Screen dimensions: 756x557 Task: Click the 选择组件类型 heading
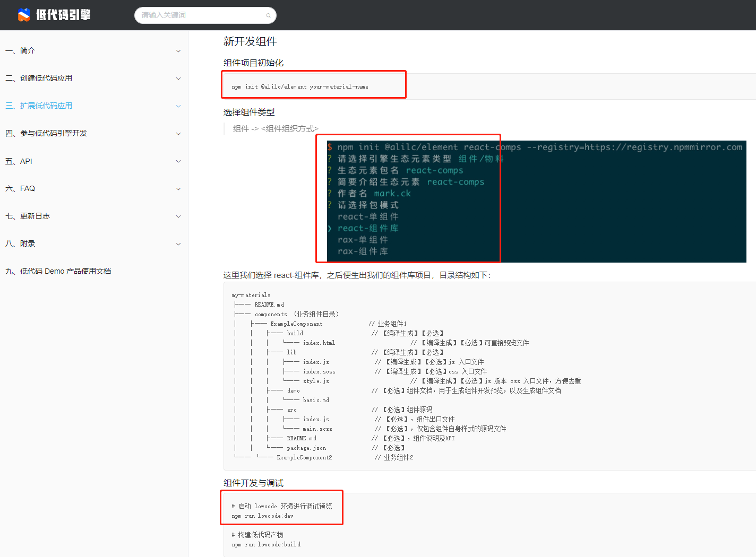pyautogui.click(x=249, y=112)
